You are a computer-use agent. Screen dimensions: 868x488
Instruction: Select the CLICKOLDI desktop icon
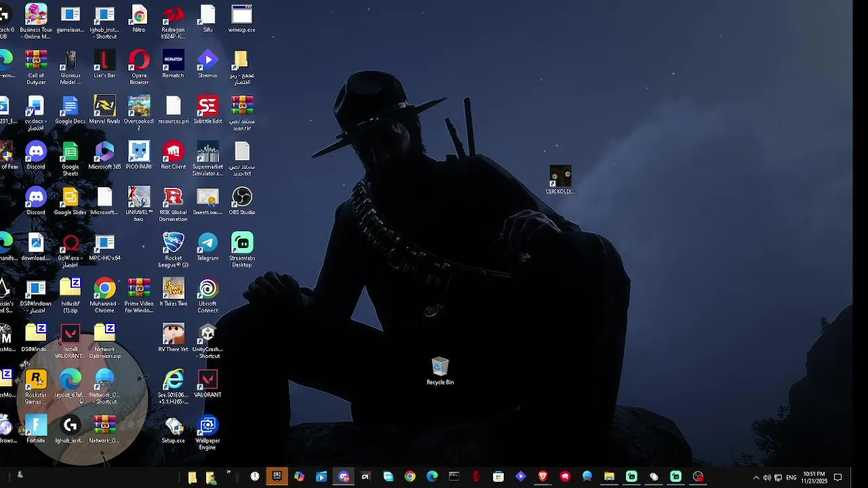[x=560, y=180]
